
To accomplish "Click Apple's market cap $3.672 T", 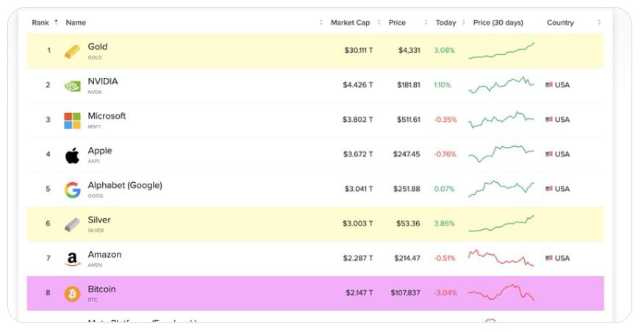I will coord(358,154).
